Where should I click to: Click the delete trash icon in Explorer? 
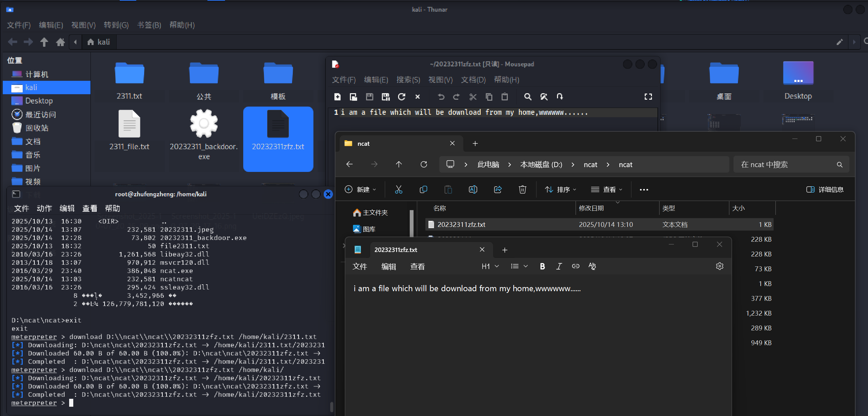pyautogui.click(x=522, y=189)
